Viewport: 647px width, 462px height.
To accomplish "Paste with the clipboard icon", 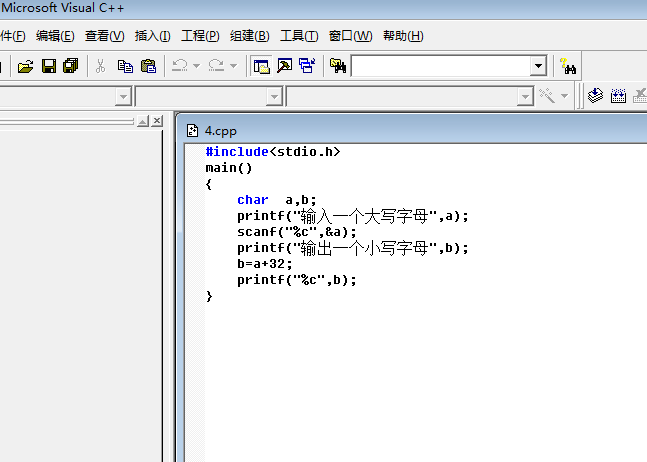I will [x=149, y=66].
